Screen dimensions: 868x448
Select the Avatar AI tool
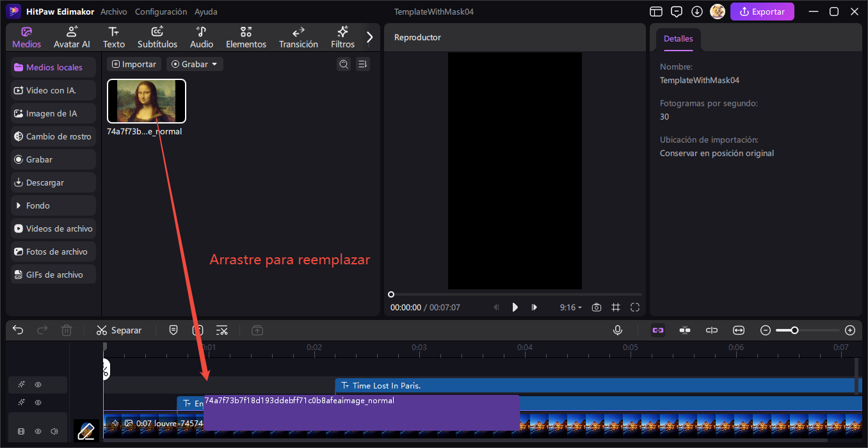coord(72,36)
